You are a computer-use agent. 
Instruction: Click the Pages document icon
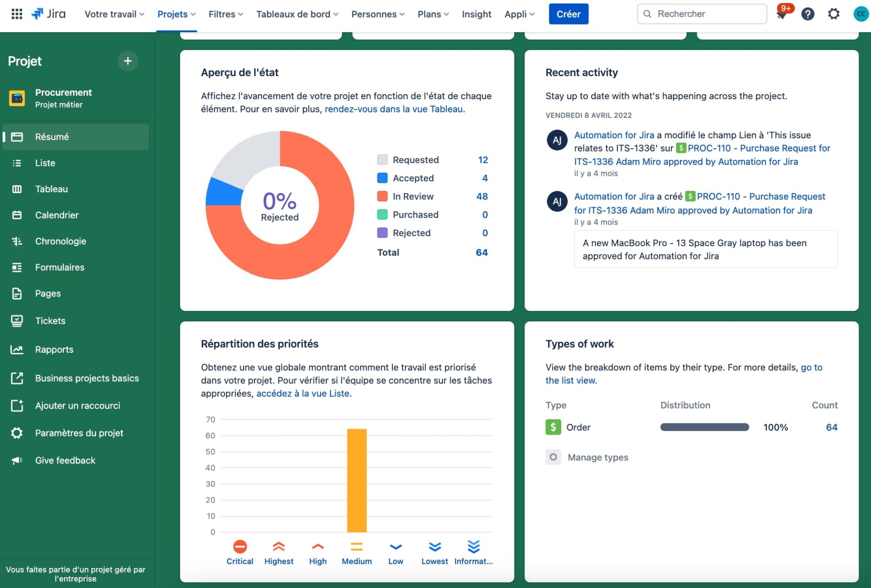coord(17,294)
